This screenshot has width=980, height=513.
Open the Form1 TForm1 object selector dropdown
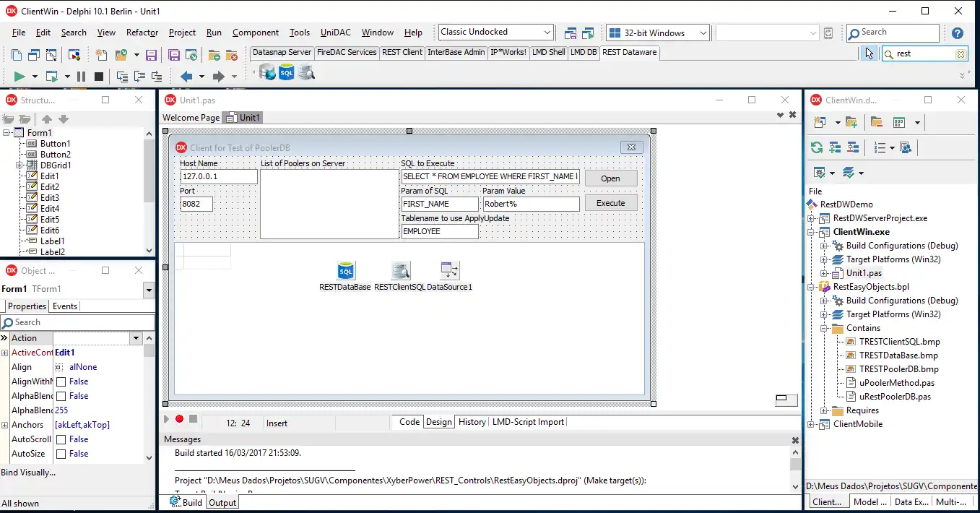pyautogui.click(x=149, y=290)
